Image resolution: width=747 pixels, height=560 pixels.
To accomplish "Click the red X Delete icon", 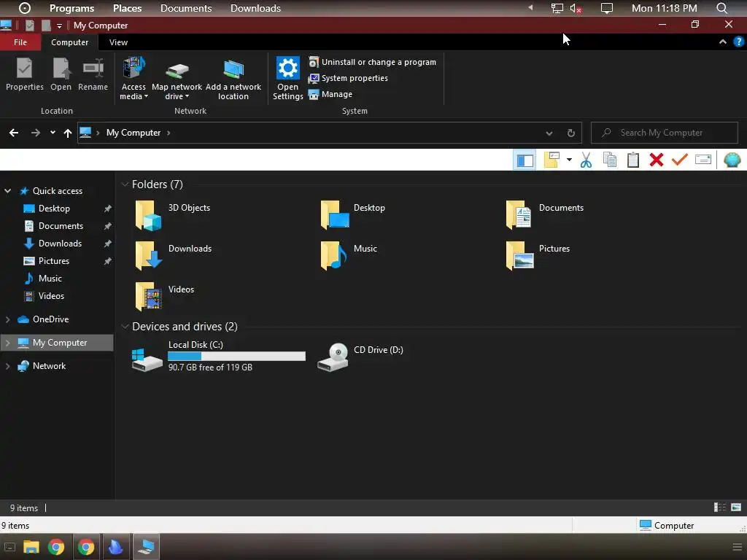I will (657, 160).
